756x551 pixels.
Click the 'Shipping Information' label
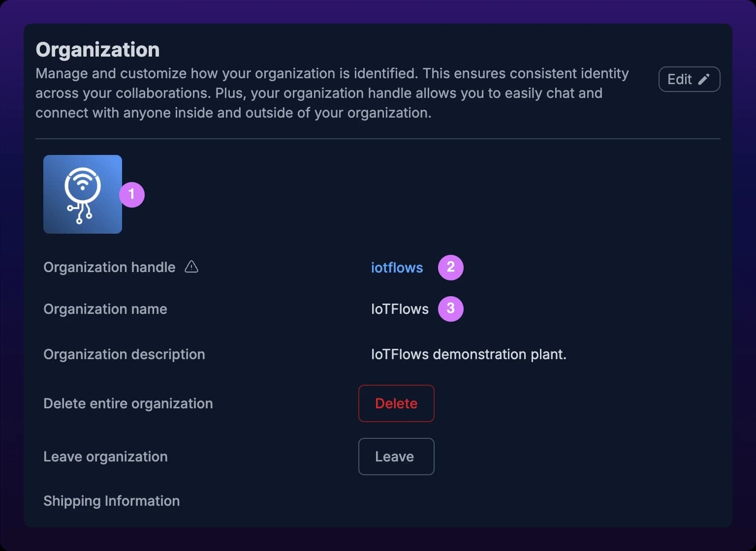(x=111, y=501)
